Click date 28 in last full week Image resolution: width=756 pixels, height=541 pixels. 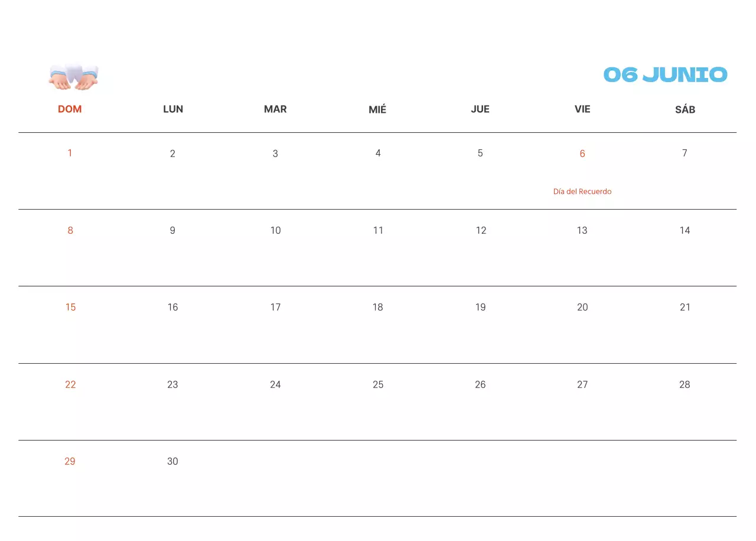click(685, 384)
